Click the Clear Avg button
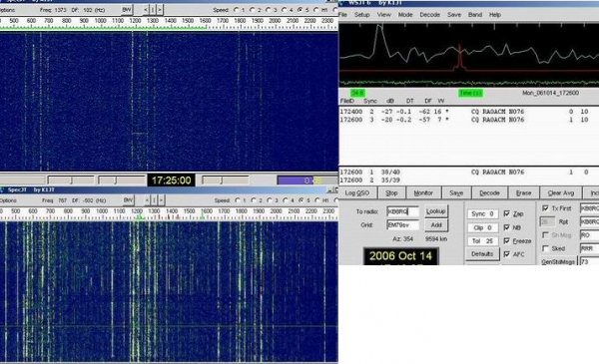Viewport: 599px width, 364px height. coord(561,193)
